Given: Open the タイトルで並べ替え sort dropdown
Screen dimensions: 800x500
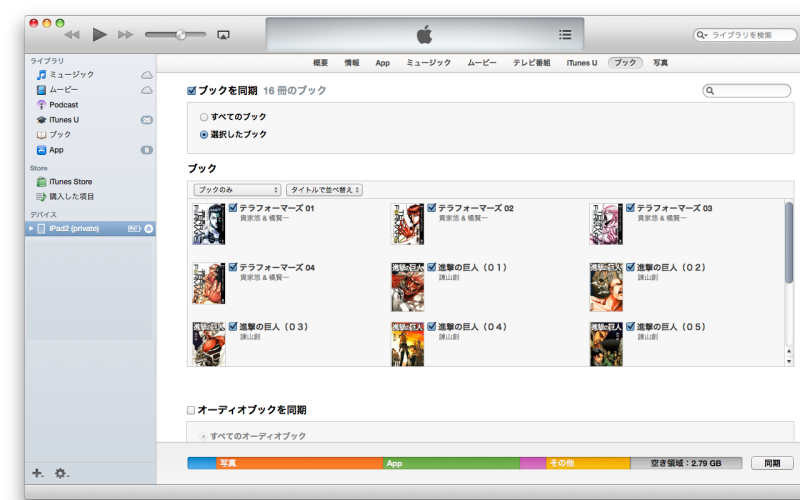Looking at the screenshot, I should 324,190.
